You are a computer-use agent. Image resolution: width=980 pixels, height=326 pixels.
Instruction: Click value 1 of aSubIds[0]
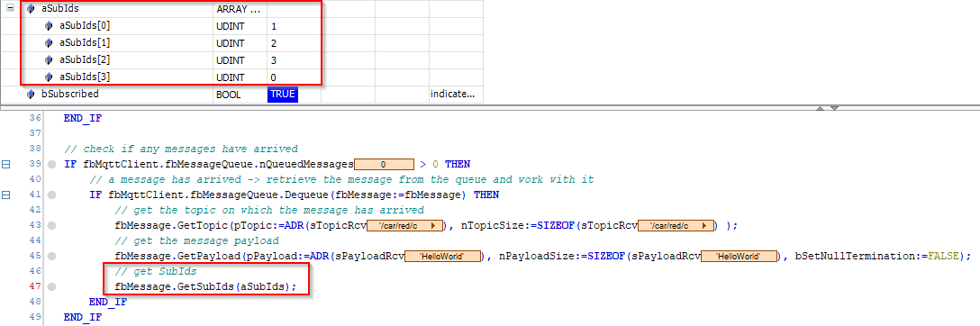click(275, 27)
